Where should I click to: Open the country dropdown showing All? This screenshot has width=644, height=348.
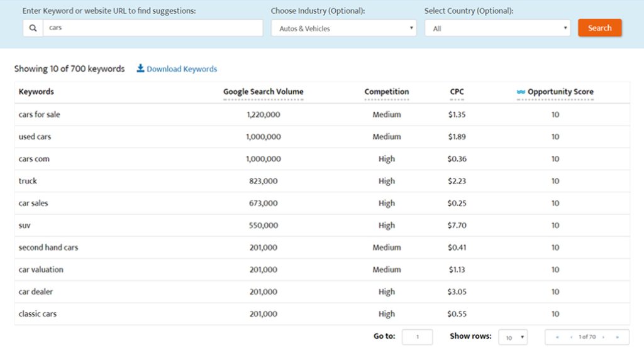pyautogui.click(x=497, y=28)
